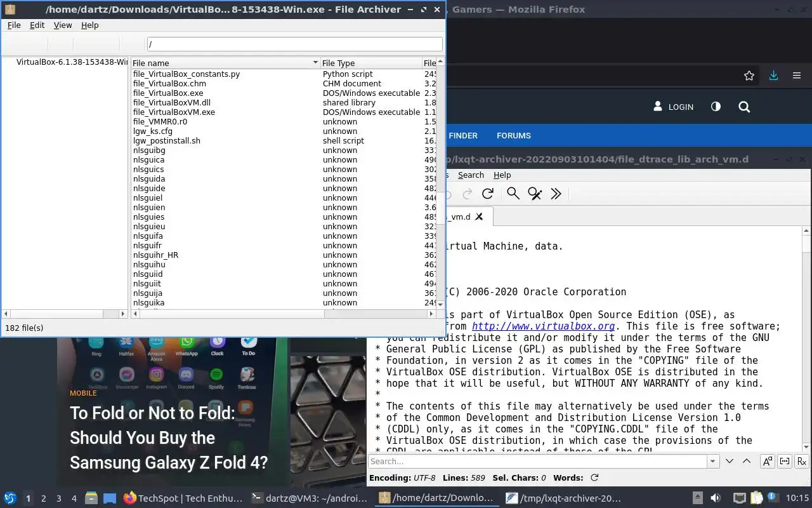The height and width of the screenshot is (508, 812).
Task: Open the Fold or Not to Fold article
Action: click(x=169, y=438)
